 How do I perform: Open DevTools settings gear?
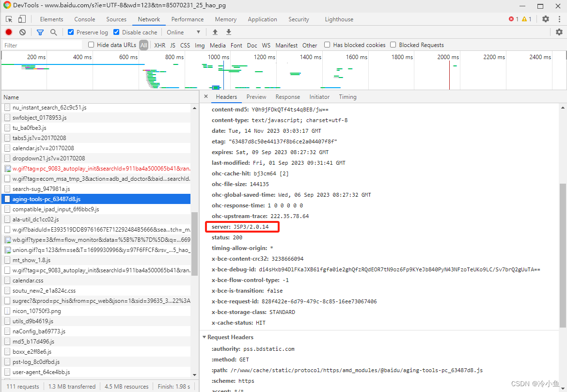click(x=546, y=19)
